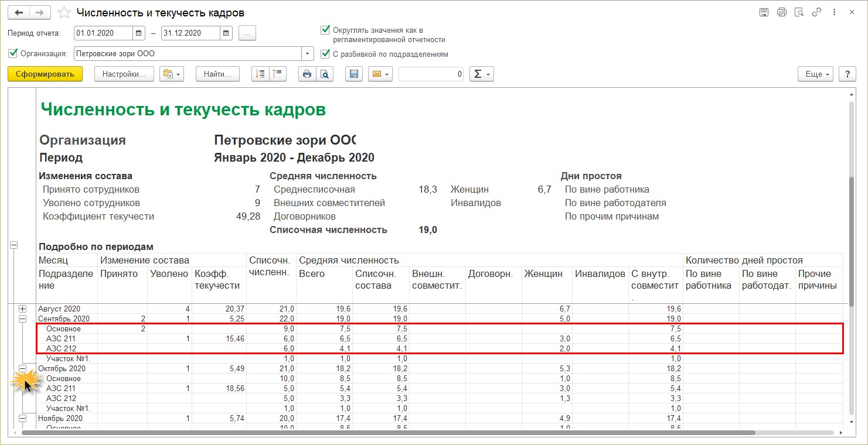The image size is (868, 445).
Task: Click preview icon in title bar
Action: 799,12
